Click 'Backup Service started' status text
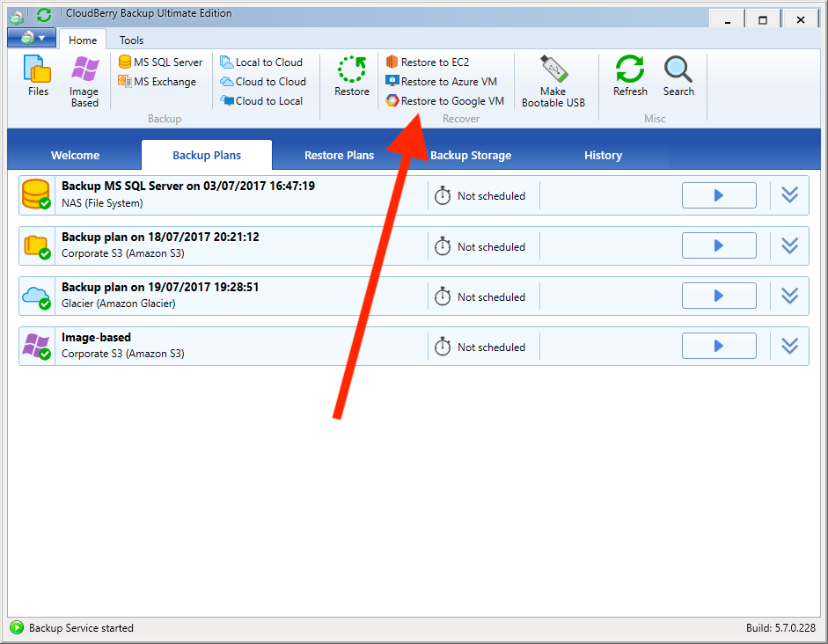 point(81,627)
